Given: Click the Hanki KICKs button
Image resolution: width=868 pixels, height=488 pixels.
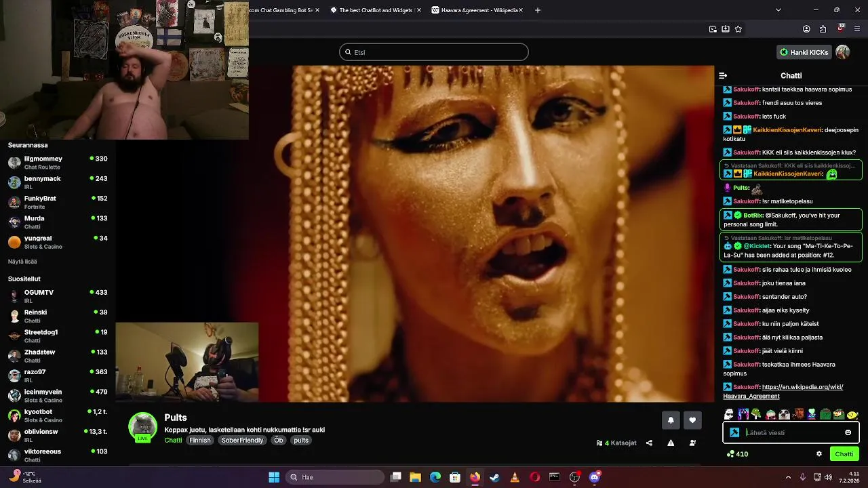Looking at the screenshot, I should click(804, 52).
